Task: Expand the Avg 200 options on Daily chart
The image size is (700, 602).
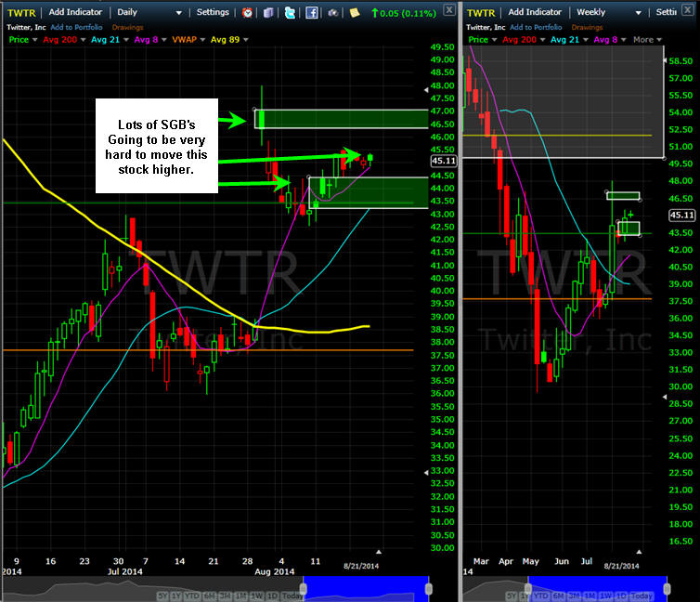Action: [83, 40]
